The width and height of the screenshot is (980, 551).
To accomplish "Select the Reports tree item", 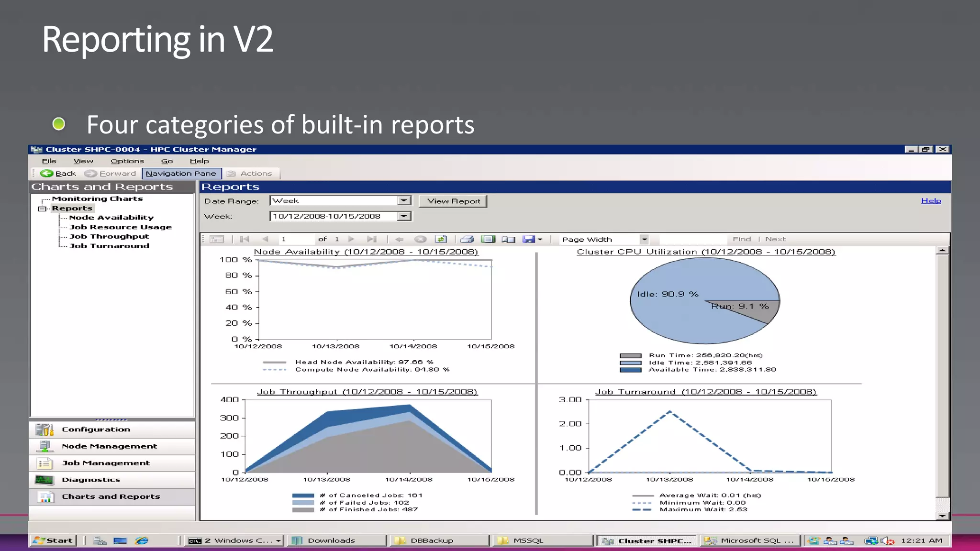I will pyautogui.click(x=72, y=208).
